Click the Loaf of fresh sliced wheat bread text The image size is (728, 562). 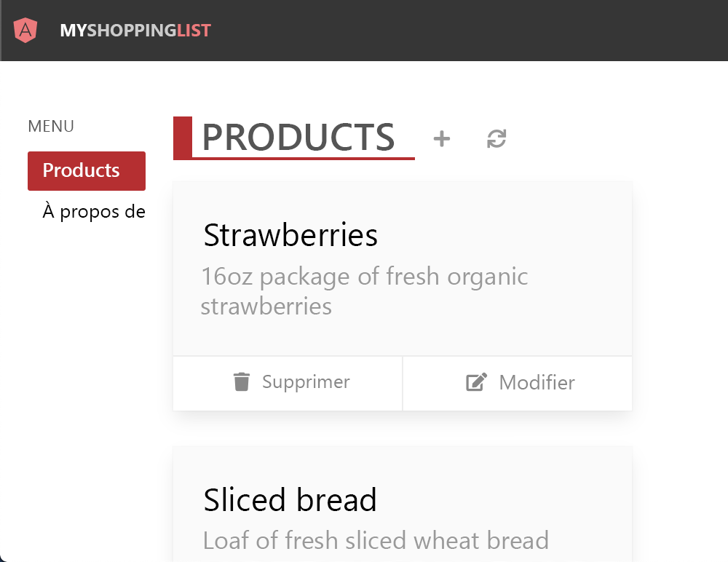(x=376, y=541)
